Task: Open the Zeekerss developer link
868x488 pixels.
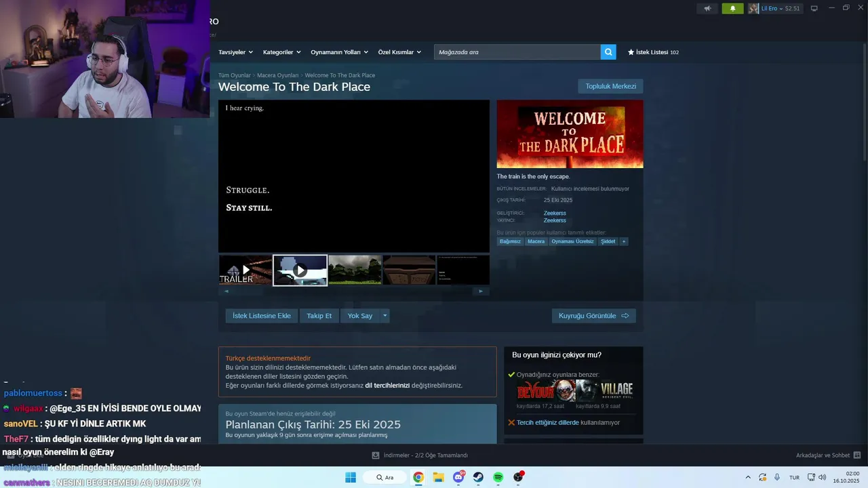Action: 555,213
